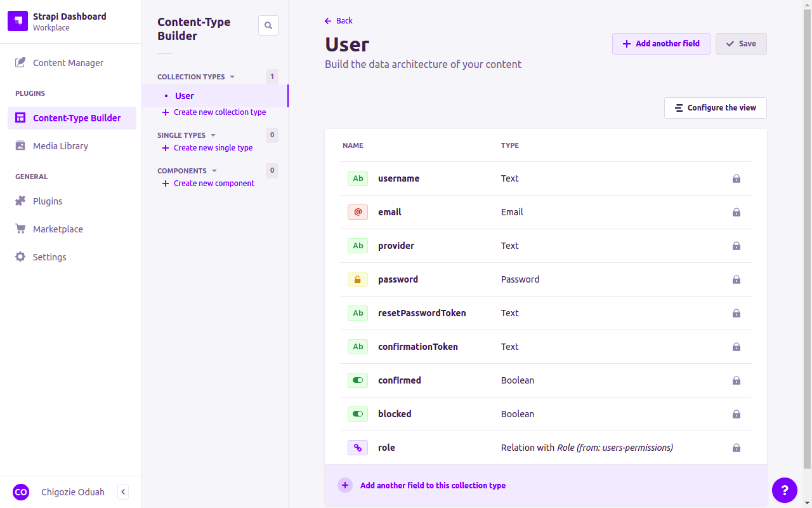Click the lock icon on username row
This screenshot has height=508, width=812.
tap(737, 178)
